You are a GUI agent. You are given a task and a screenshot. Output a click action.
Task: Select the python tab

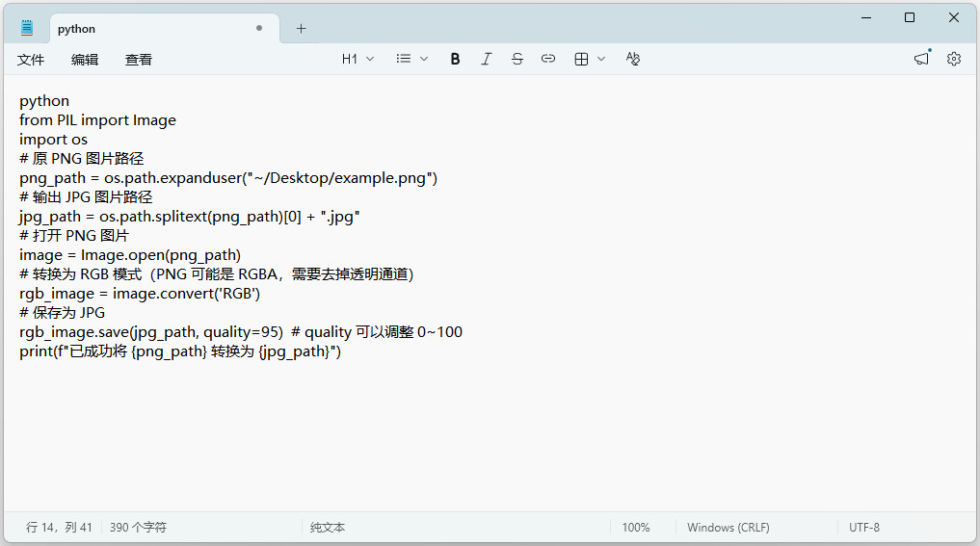[165, 29]
